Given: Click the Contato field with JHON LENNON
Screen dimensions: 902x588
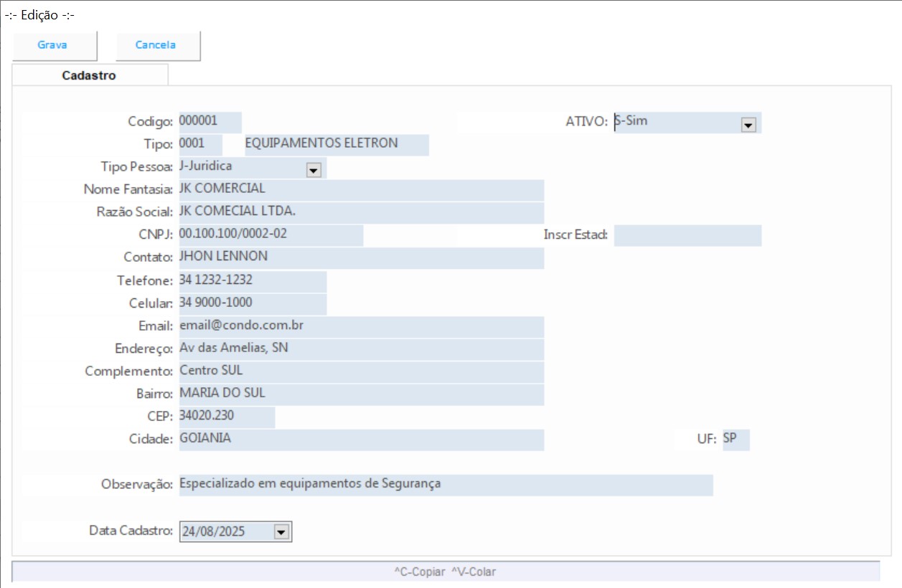Looking at the screenshot, I should click(x=360, y=257).
